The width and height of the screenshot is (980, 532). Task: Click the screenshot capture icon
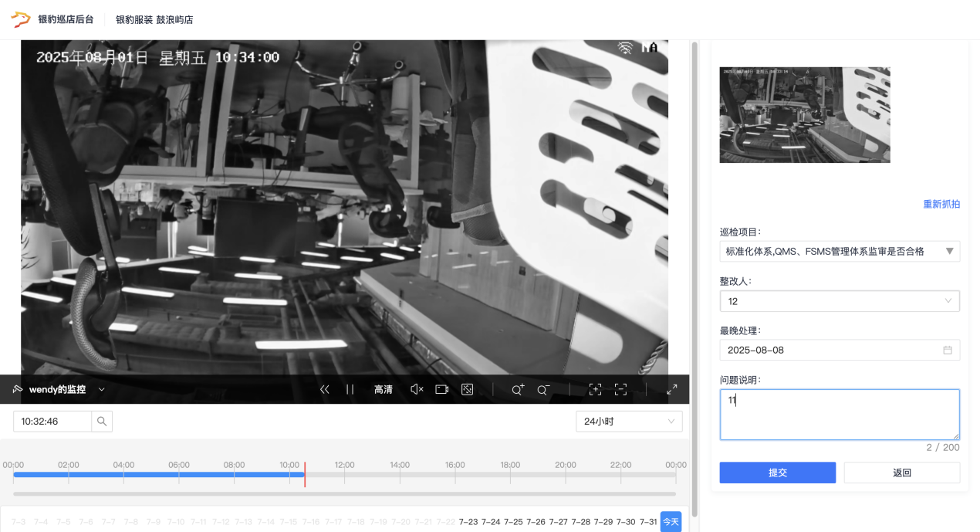tap(467, 390)
